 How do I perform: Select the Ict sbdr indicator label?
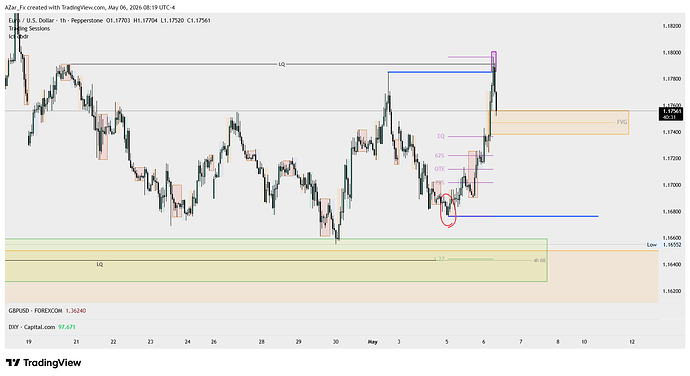click(x=18, y=36)
